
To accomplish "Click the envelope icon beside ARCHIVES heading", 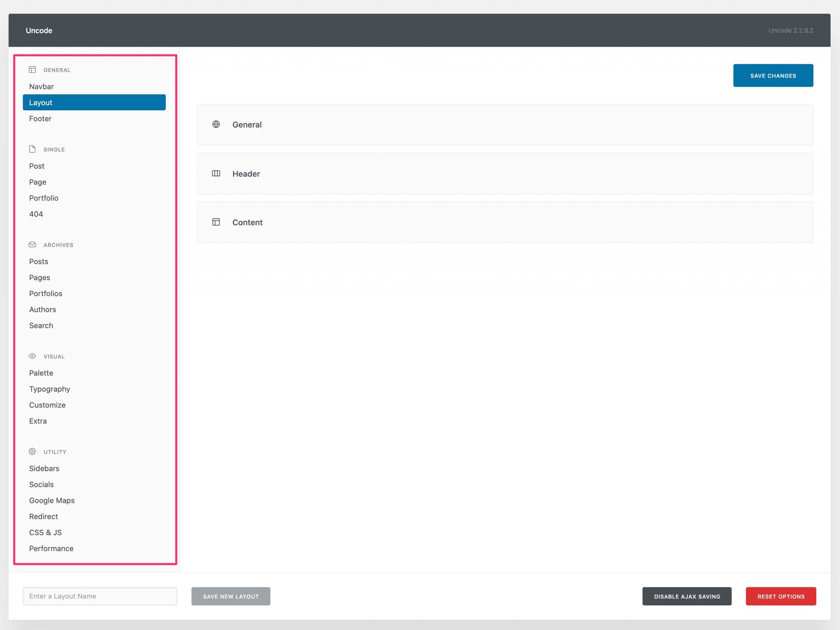I will tap(32, 244).
